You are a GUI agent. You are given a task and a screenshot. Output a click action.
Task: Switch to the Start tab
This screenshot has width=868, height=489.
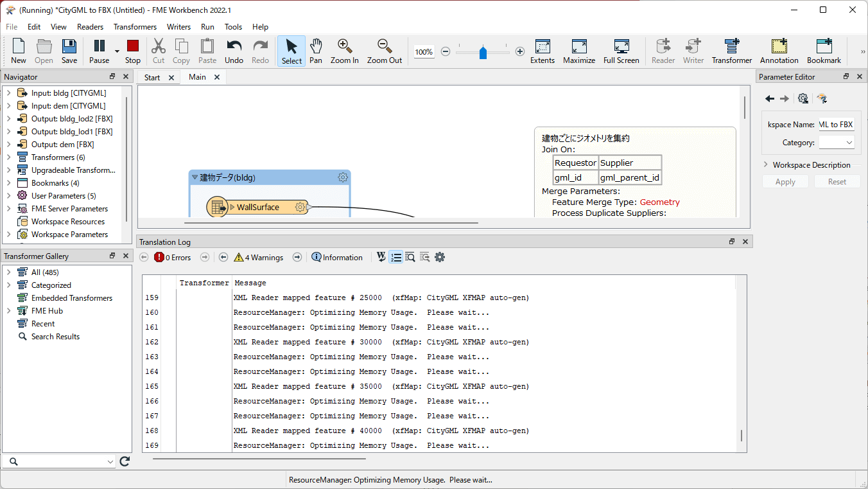click(x=152, y=77)
